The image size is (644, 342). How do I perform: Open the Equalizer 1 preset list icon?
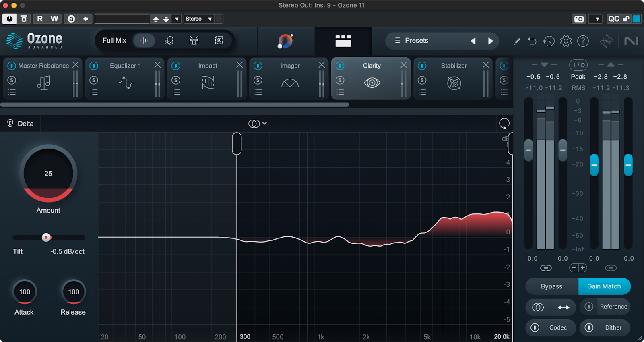pyautogui.click(x=94, y=92)
